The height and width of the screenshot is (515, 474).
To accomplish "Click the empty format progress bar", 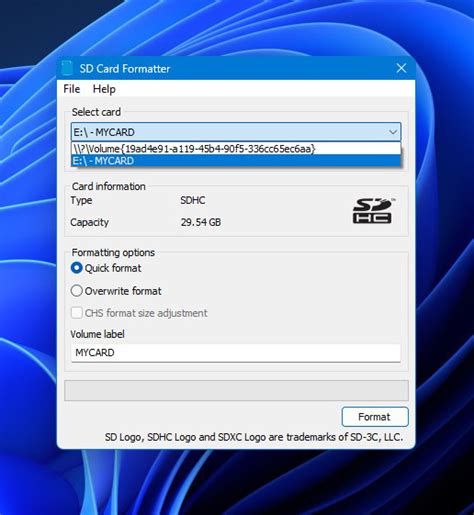I will click(x=236, y=390).
